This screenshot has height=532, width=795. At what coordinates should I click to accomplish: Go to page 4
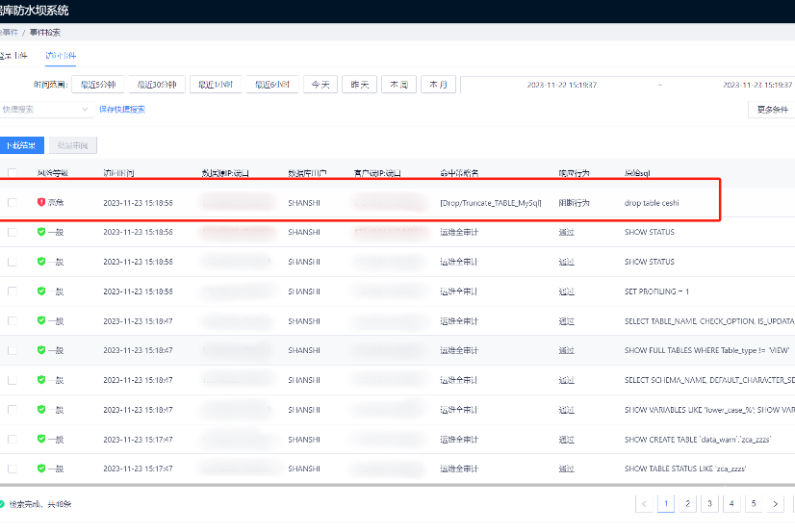[x=731, y=504]
